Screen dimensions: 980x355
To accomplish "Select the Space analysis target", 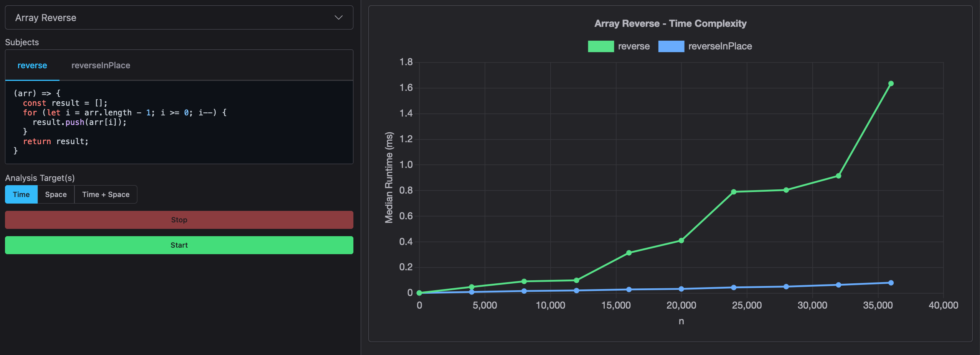I will pyautogui.click(x=56, y=194).
